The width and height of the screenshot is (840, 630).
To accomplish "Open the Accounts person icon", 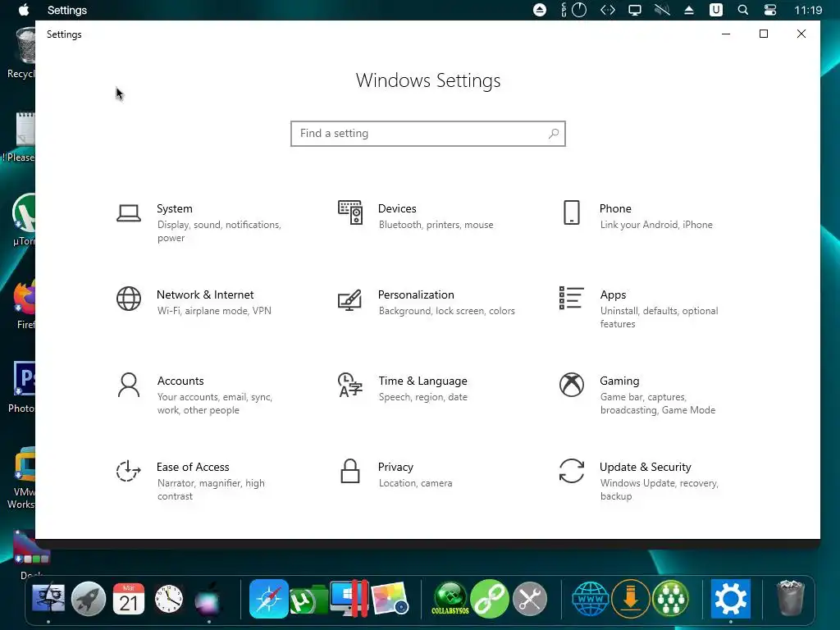I will coord(129,386).
